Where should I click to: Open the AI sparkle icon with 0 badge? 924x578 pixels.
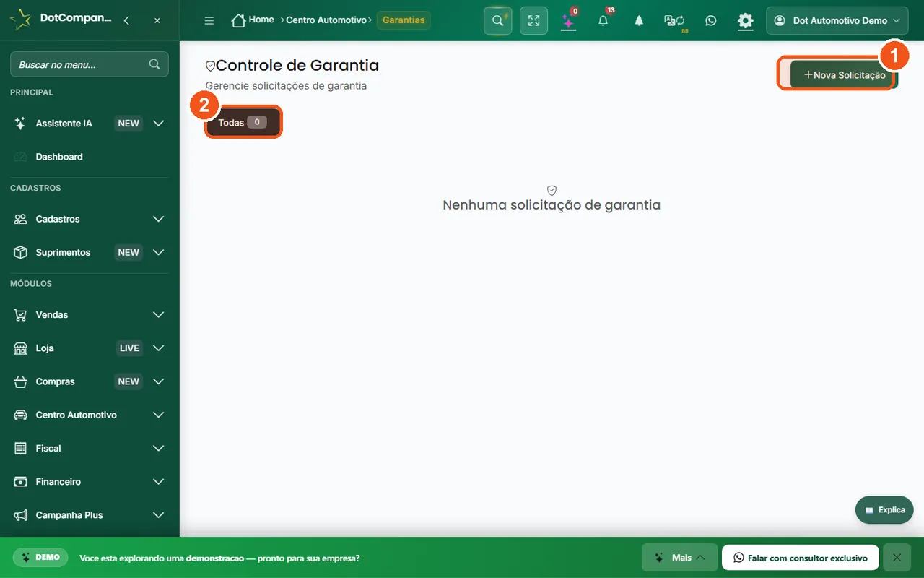(569, 20)
